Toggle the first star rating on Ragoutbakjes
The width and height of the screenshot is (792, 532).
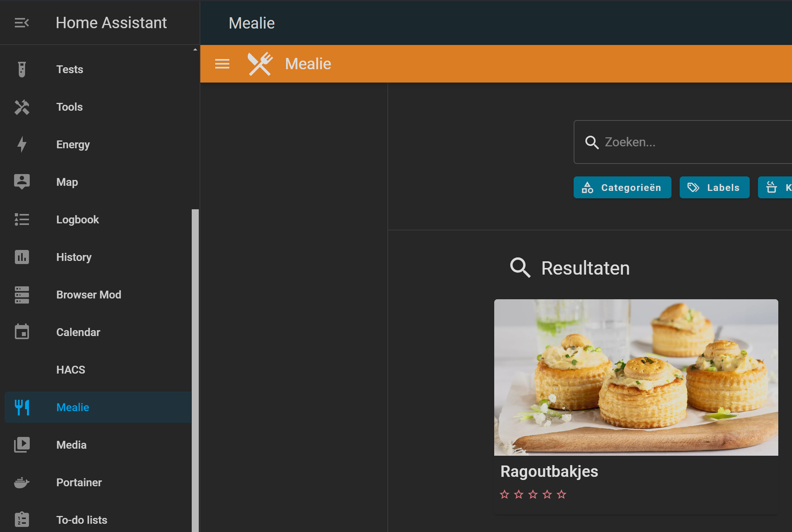coord(505,494)
